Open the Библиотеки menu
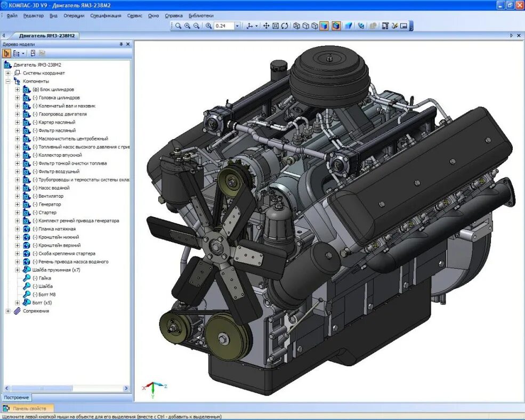 [x=201, y=16]
